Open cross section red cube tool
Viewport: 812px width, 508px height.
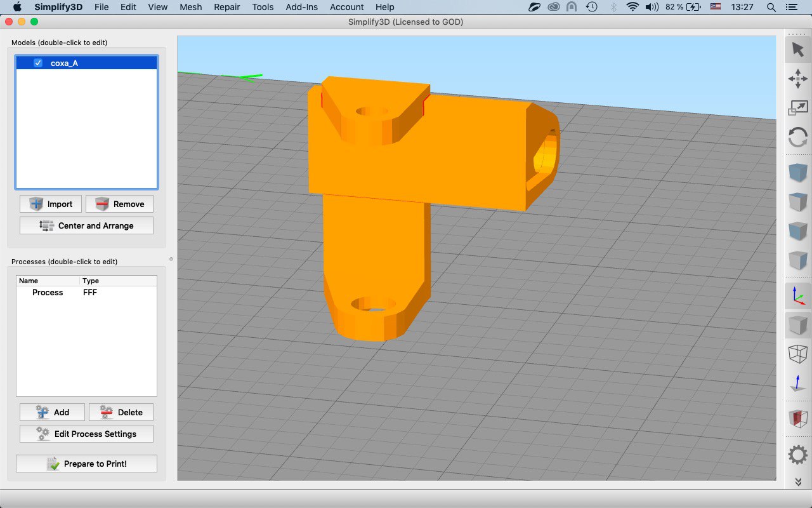[x=797, y=418]
